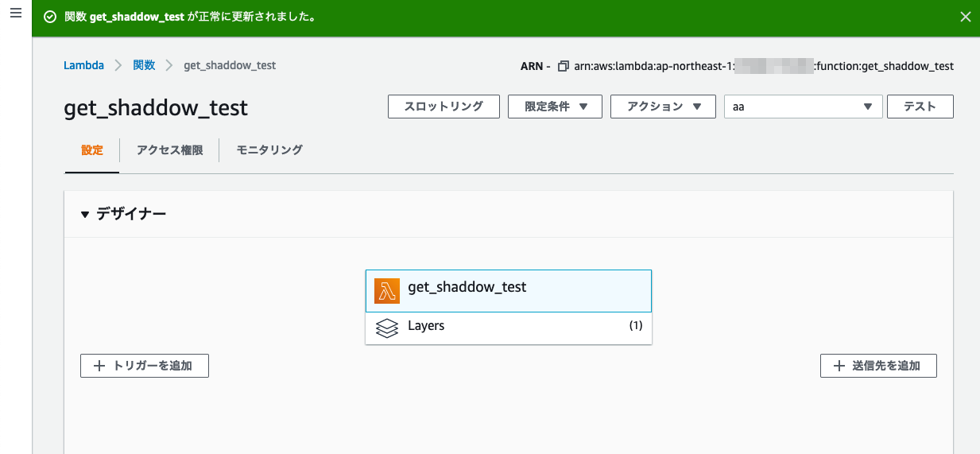
Task: Open the aa test event selector
Action: [x=803, y=107]
